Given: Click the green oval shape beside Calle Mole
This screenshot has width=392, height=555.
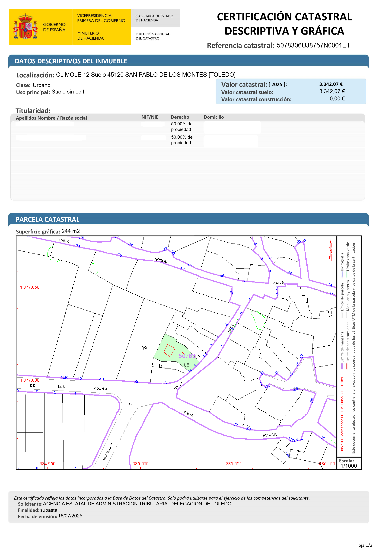Looking at the screenshot, I should pyautogui.click(x=258, y=320).
